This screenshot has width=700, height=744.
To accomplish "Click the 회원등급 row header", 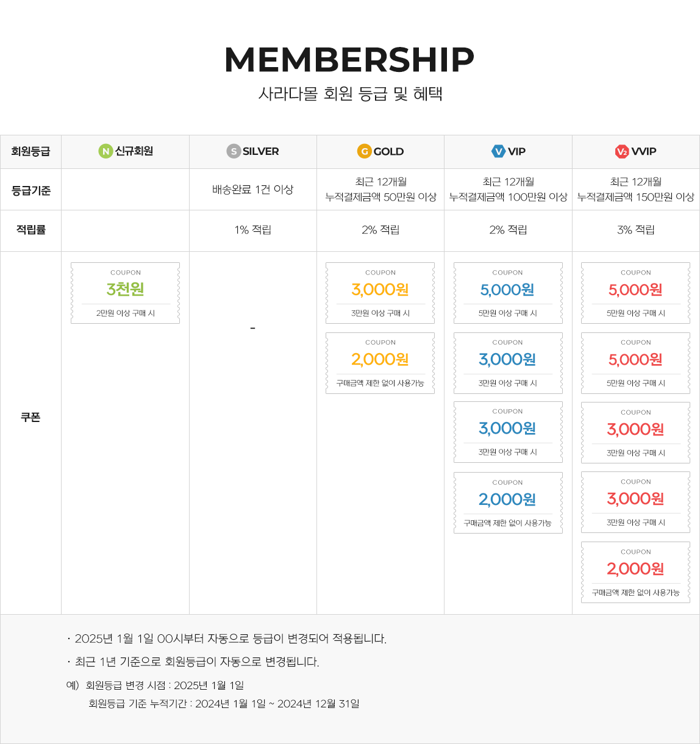I will [x=30, y=151].
